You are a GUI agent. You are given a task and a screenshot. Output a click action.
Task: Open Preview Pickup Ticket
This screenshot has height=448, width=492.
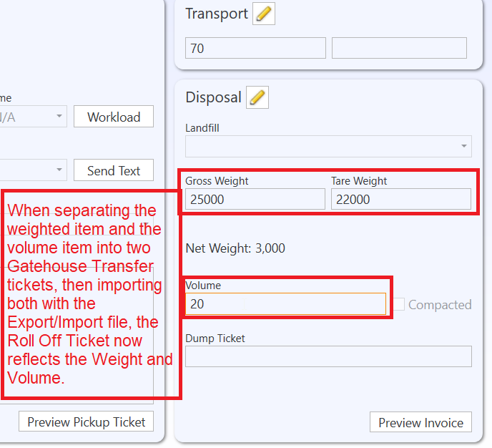[x=87, y=422]
